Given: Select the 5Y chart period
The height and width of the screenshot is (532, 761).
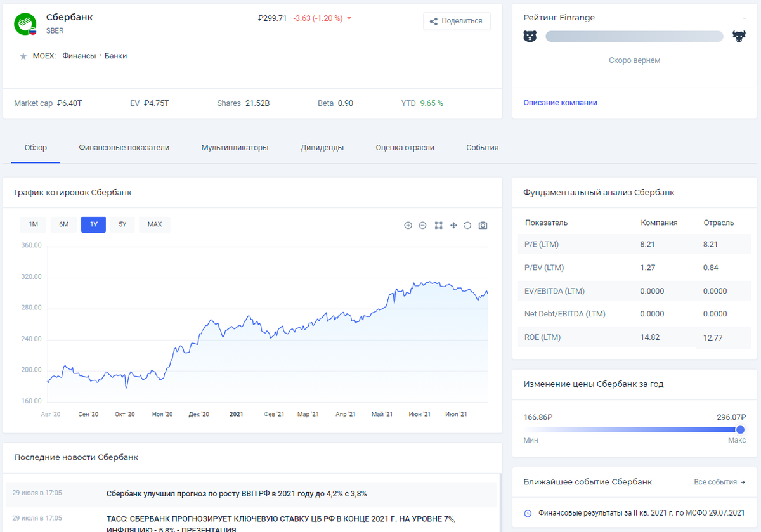Looking at the screenshot, I should (122, 224).
